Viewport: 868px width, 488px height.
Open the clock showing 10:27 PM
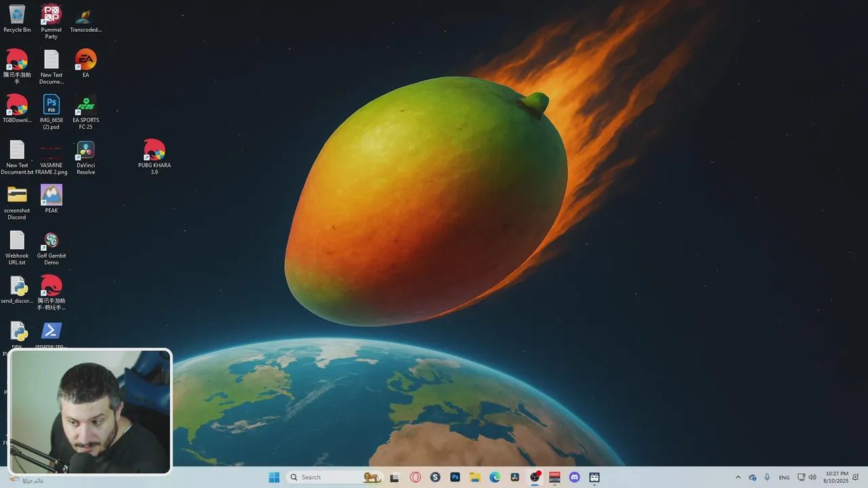tap(835, 477)
